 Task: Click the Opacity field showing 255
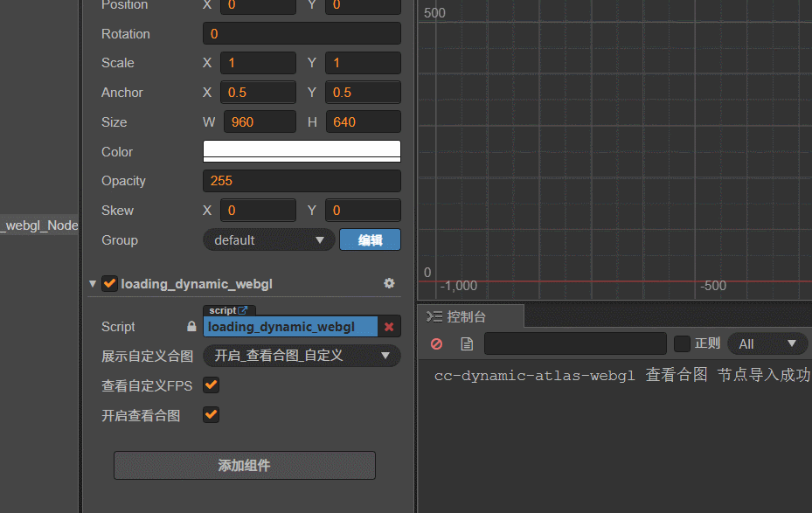point(302,181)
